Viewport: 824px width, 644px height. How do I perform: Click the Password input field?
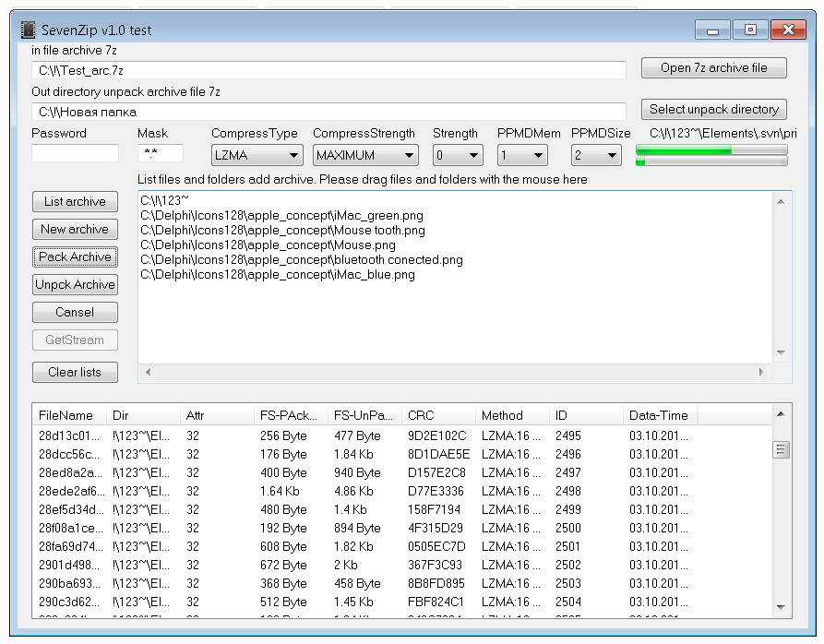pos(75,153)
